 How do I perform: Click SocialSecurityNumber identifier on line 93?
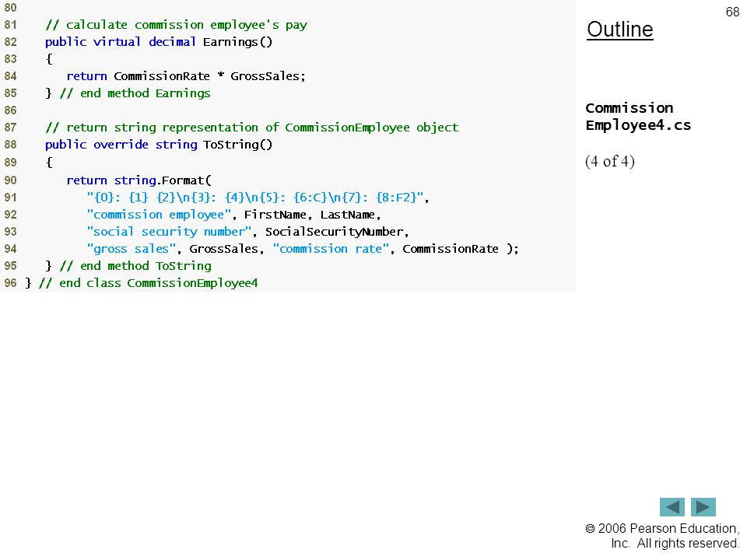pyautogui.click(x=334, y=232)
